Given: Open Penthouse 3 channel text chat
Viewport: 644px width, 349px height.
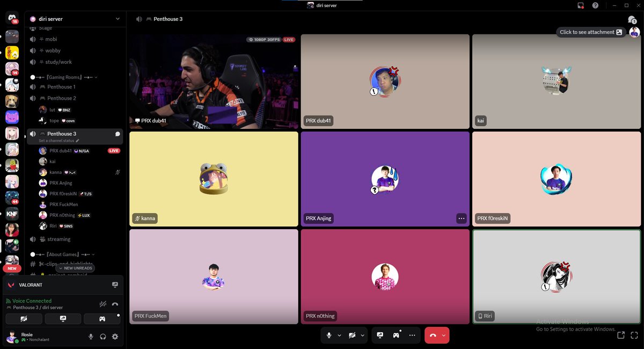Looking at the screenshot, I should point(118,134).
